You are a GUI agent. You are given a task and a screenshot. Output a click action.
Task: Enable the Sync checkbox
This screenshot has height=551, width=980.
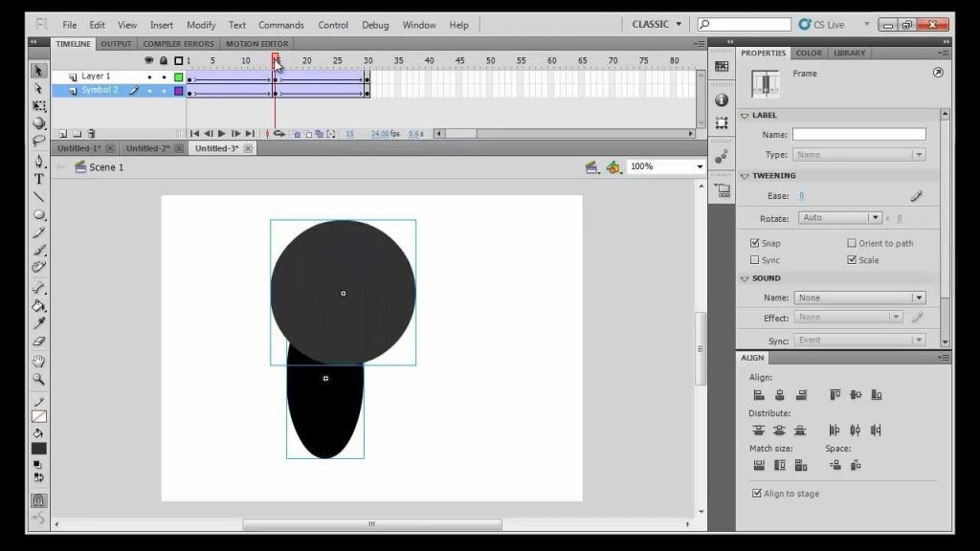[x=754, y=260]
